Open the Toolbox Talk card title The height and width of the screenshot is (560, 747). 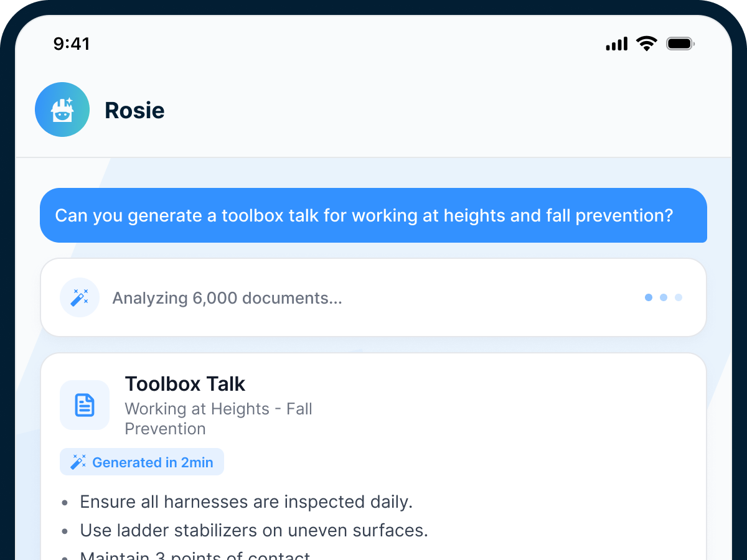185,384
